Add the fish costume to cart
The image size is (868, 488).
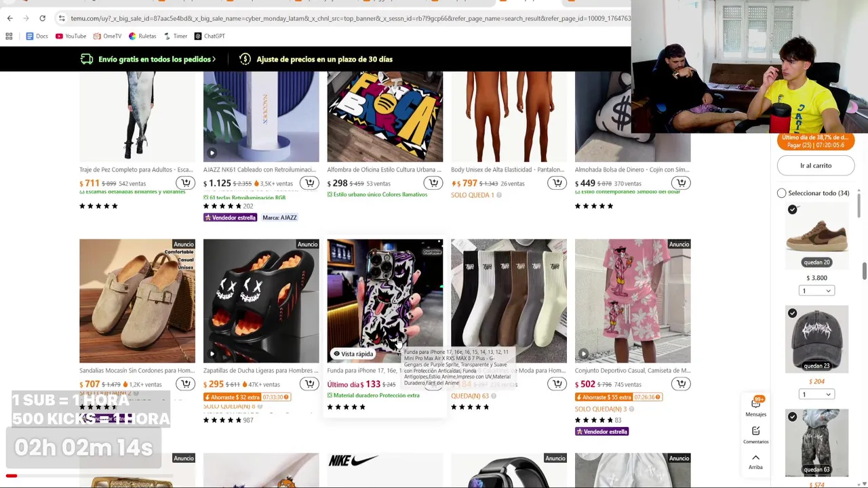(x=186, y=183)
